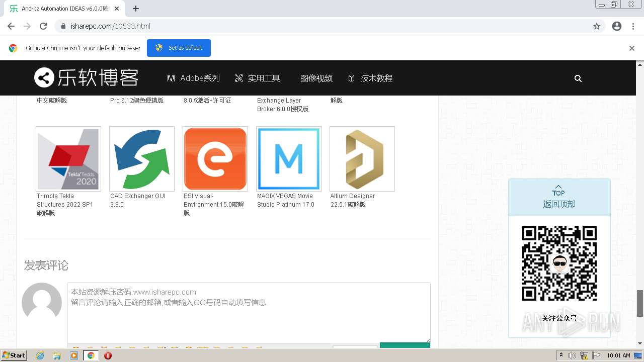Viewport: 644px width, 362px height.
Task: Click the red antivirus taskbar icon
Action: click(x=108, y=355)
